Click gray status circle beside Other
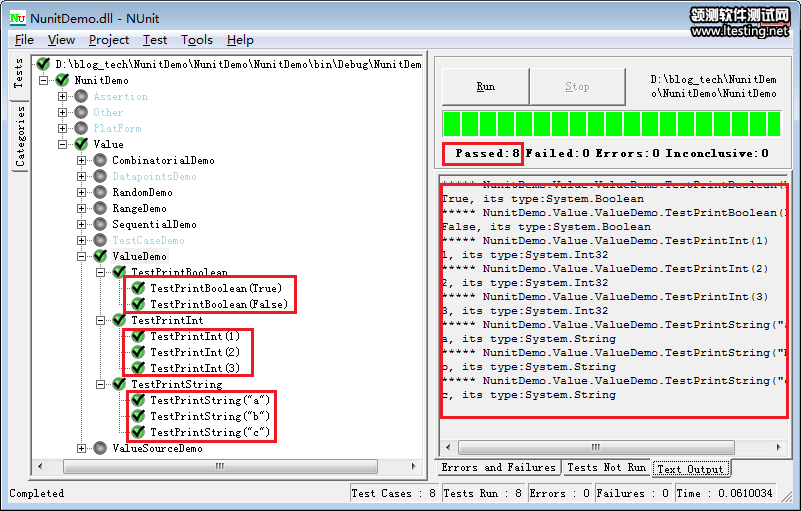 (81, 112)
